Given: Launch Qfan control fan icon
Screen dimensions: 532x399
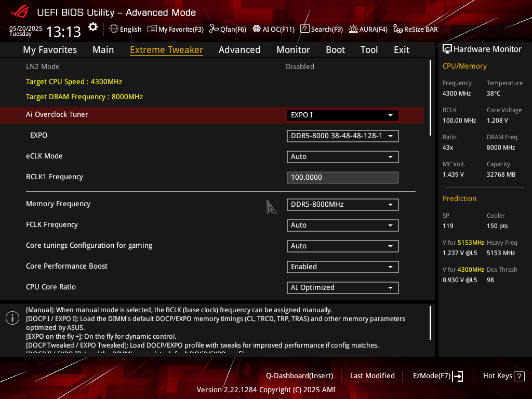Looking at the screenshot, I should [x=214, y=29].
